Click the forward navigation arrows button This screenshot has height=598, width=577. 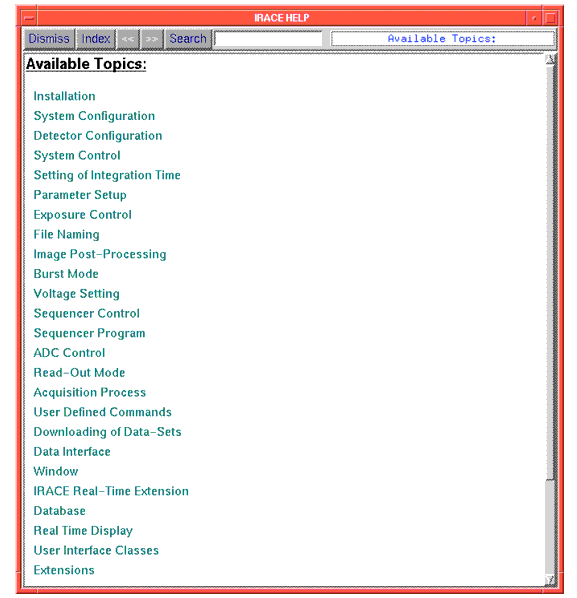[152, 39]
